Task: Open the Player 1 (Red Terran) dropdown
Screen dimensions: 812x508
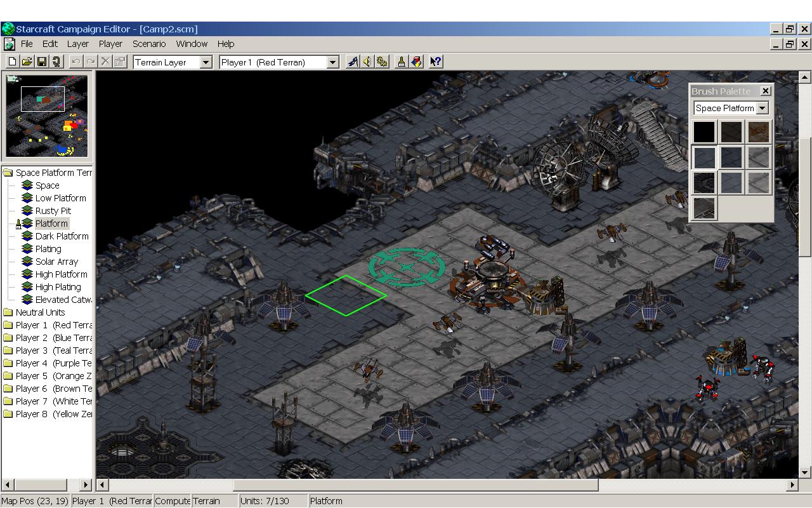Action: pyautogui.click(x=333, y=62)
